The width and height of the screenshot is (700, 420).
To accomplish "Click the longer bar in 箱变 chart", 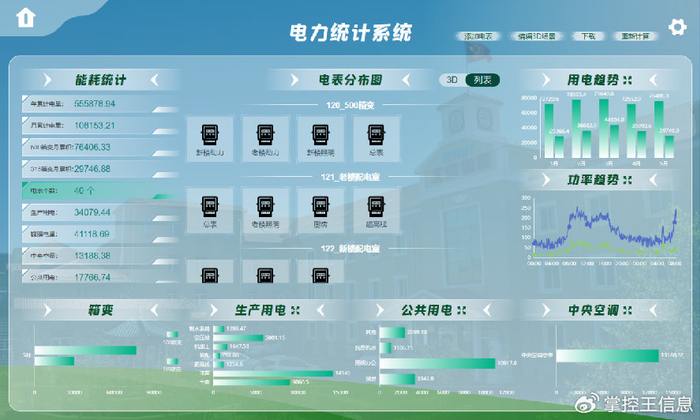I will [85, 350].
